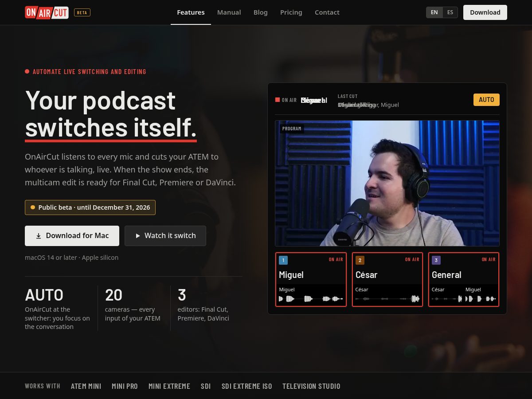This screenshot has width=532, height=399.
Task: Click the ON AIR label on General card
Action: 489,260
